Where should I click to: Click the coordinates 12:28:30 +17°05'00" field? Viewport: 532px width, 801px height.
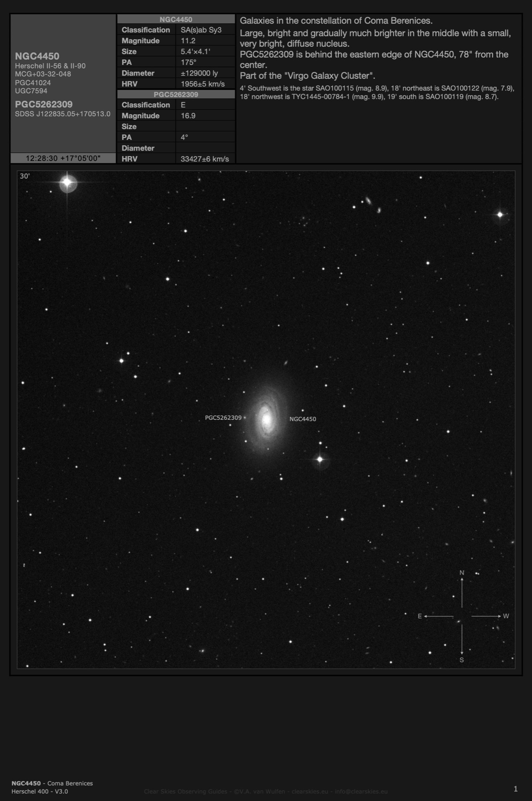[63, 158]
